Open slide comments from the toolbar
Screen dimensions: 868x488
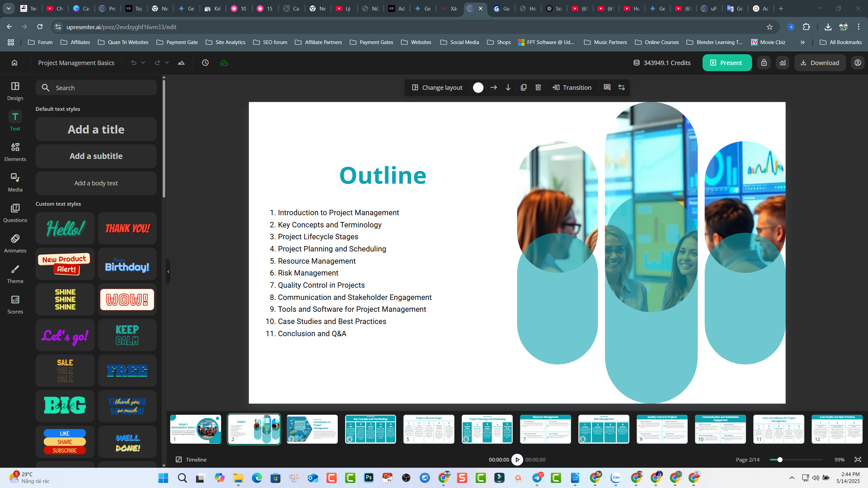[x=607, y=87]
